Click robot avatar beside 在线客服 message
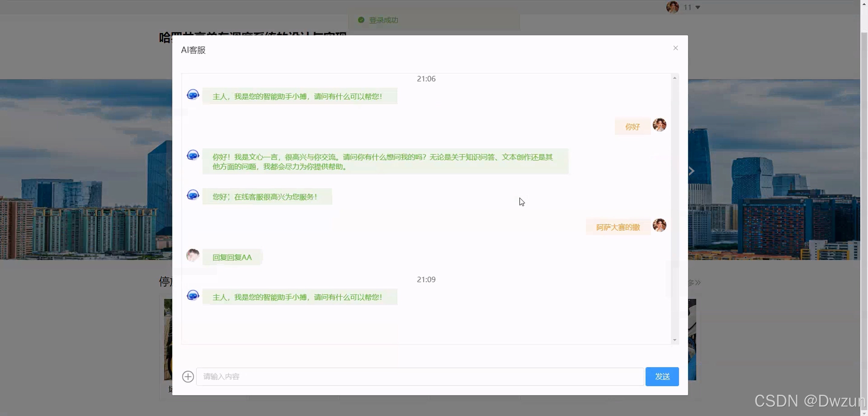 193,195
